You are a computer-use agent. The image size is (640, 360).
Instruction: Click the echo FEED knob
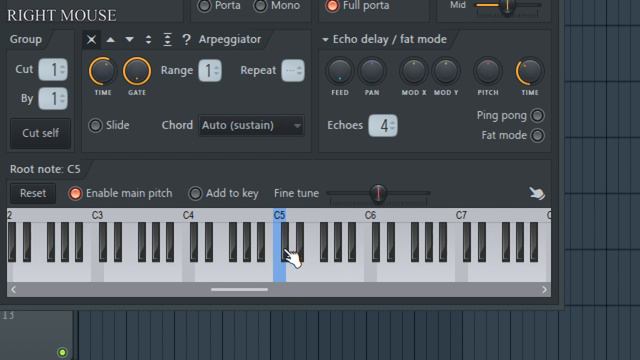pyautogui.click(x=340, y=71)
